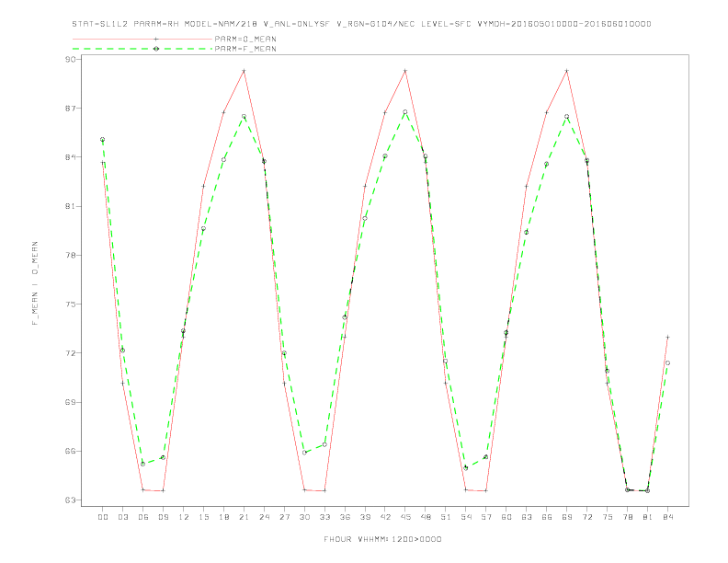Click the VYMDH date range in the title
This screenshot has height=563, width=728.
click(564, 24)
